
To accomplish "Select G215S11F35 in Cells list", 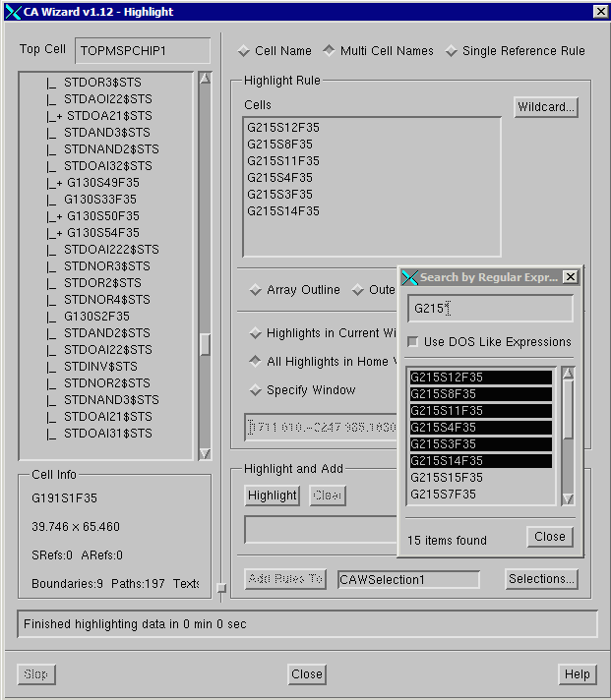I will (x=283, y=161).
